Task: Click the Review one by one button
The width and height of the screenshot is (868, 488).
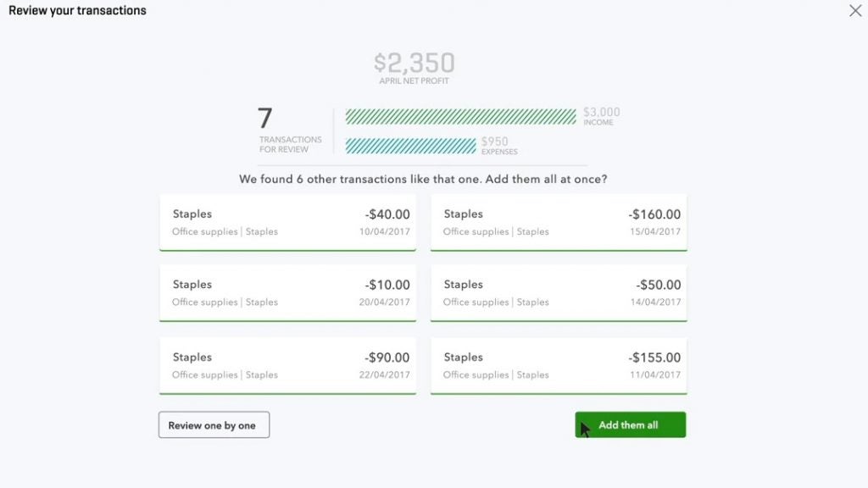Action: pyautogui.click(x=214, y=424)
